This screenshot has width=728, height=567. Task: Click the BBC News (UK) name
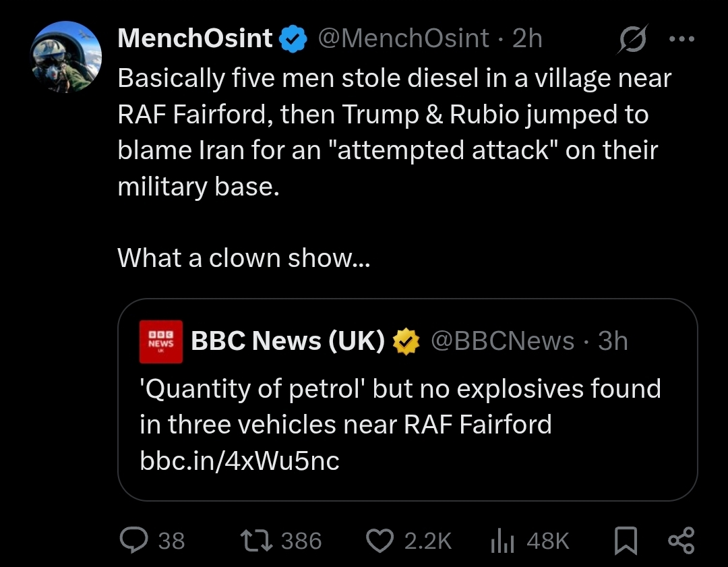pos(288,341)
